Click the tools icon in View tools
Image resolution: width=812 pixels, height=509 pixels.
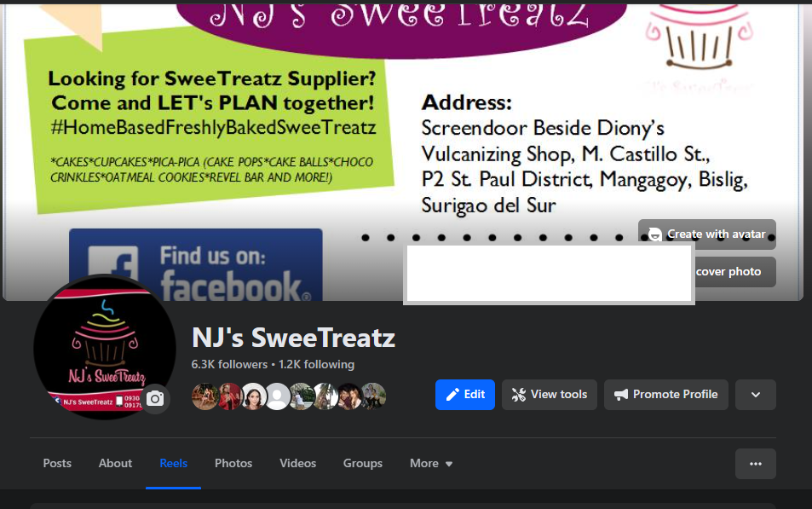tap(518, 395)
